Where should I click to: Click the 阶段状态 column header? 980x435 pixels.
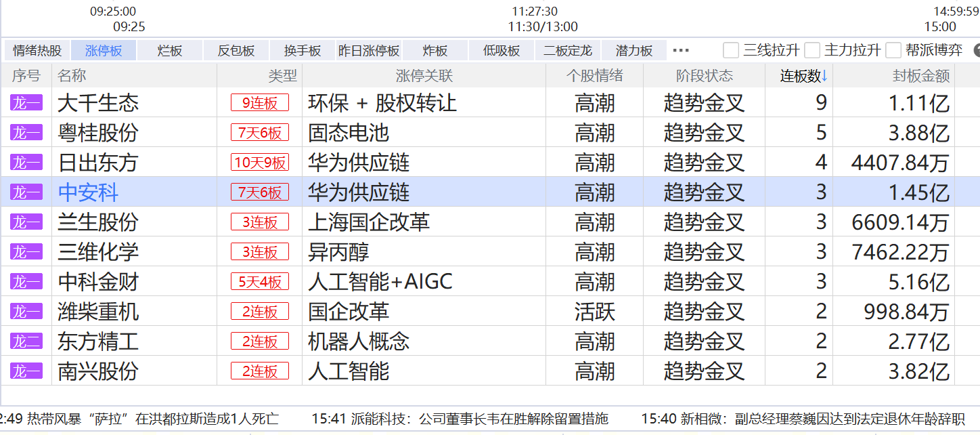coord(705,76)
